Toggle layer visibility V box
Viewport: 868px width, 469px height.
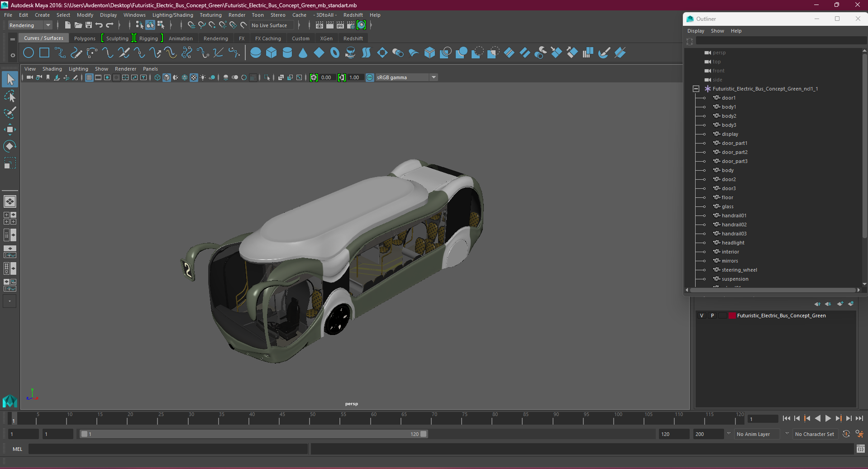coord(702,316)
